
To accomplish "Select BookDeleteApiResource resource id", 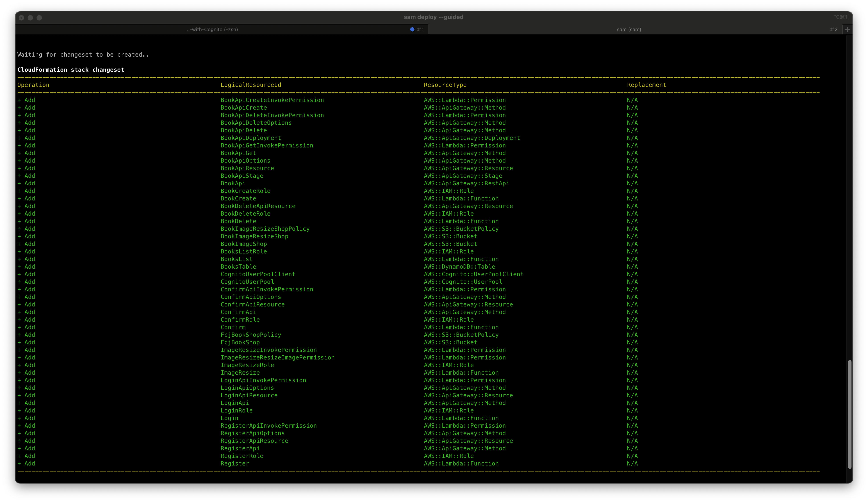I will point(258,206).
